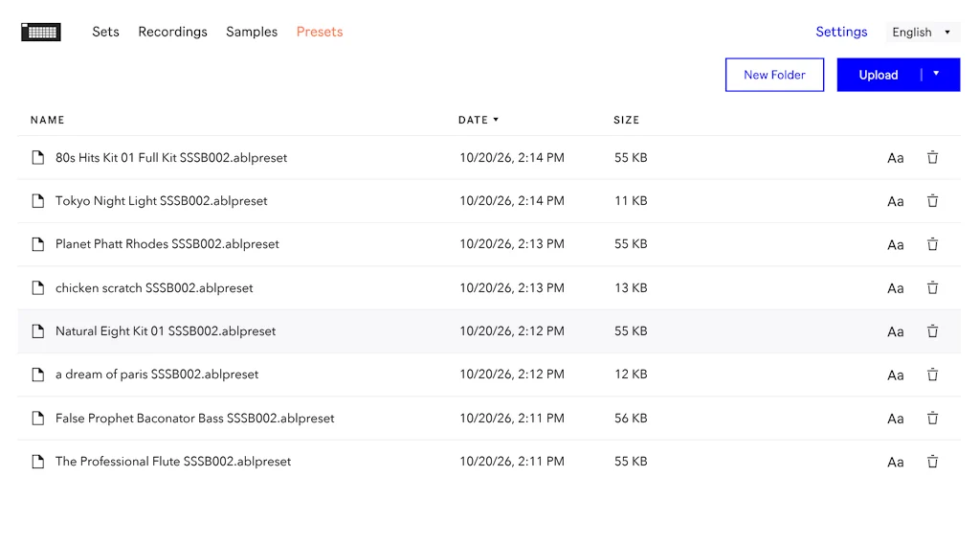Select the Presets tab

320,32
